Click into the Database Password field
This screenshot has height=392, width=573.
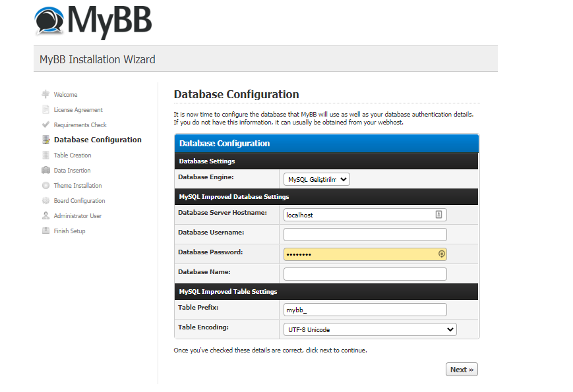point(365,254)
